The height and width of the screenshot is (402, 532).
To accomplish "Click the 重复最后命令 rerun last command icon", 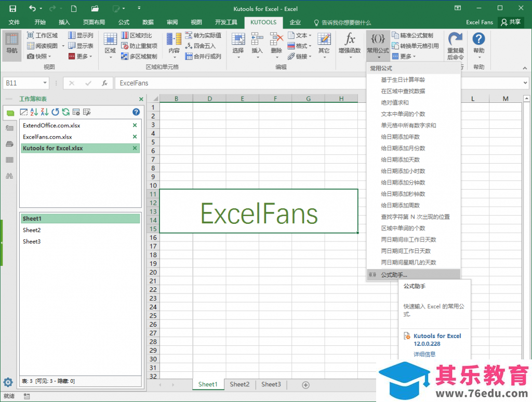I will tap(455, 39).
